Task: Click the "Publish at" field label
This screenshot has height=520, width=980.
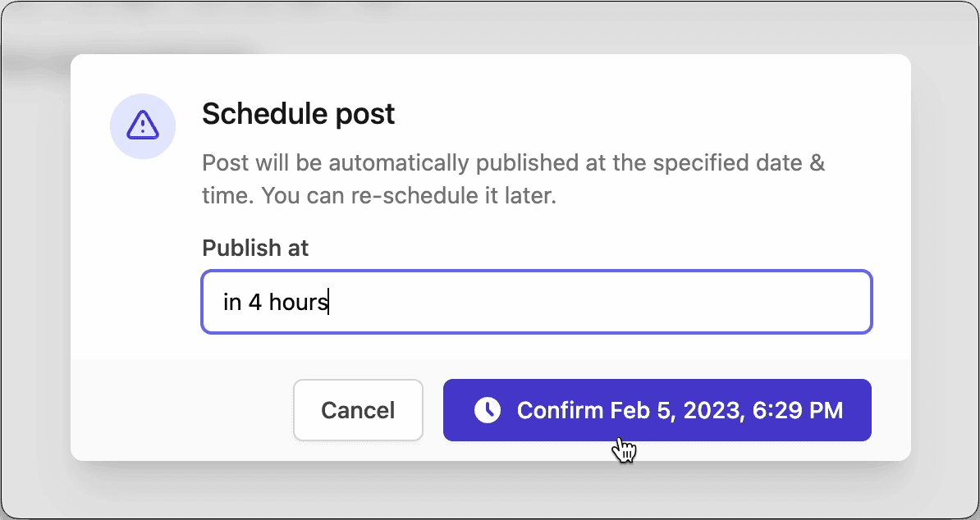Action: coord(255,249)
